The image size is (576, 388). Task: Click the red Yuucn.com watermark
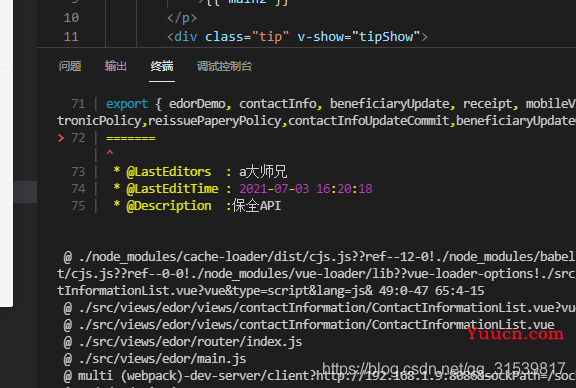click(515, 334)
